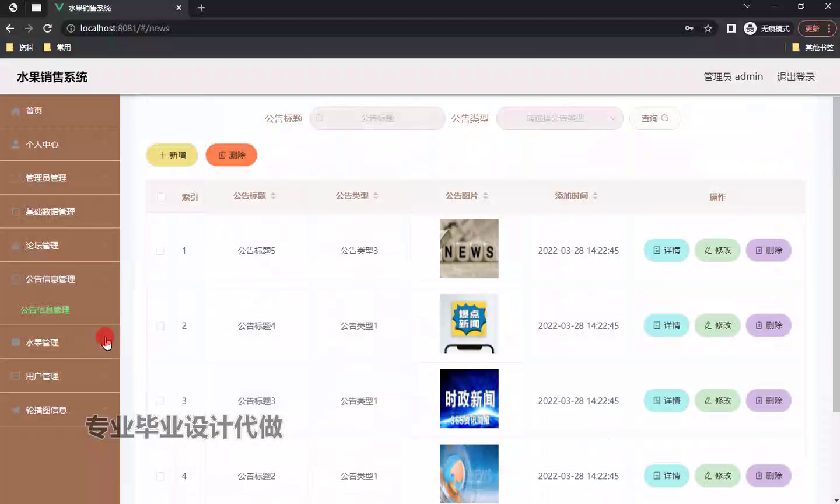Open the NEWS image of 公告标题5
The height and width of the screenshot is (504, 840).
[x=469, y=249]
